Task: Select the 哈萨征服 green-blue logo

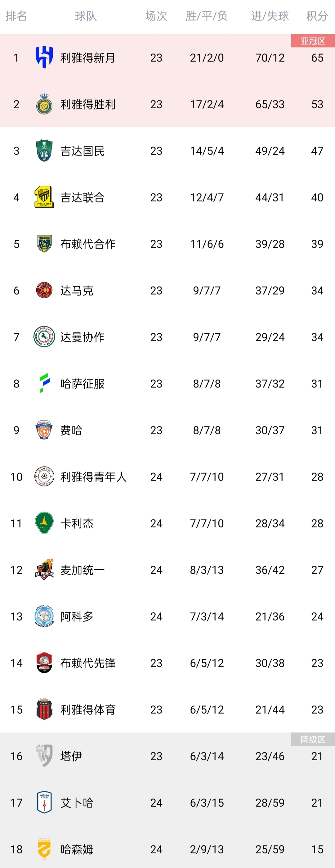Action: [44, 383]
